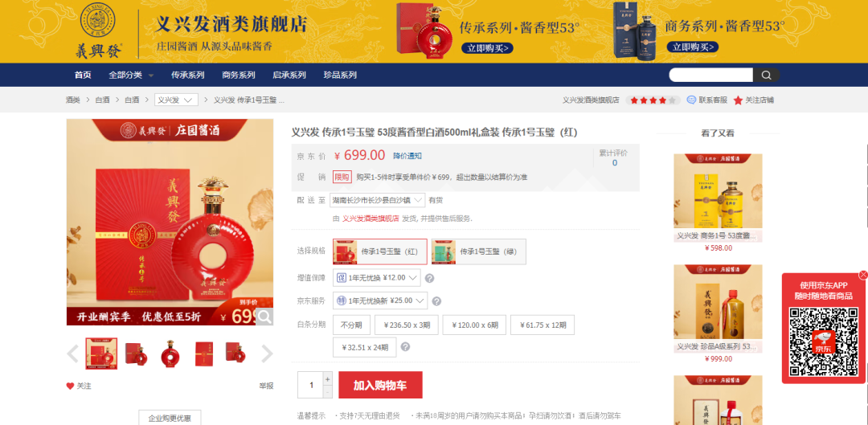Click the 关注店铺 star icon

tap(738, 100)
